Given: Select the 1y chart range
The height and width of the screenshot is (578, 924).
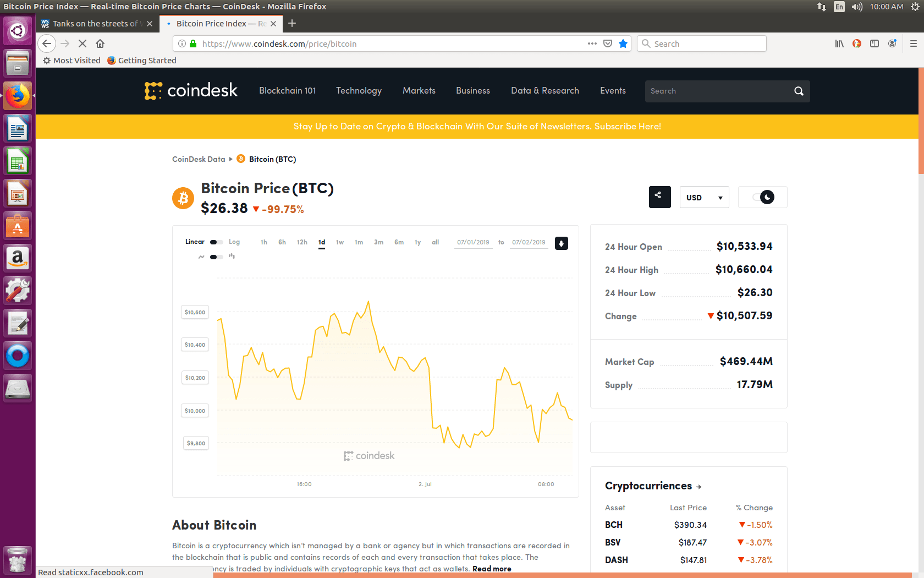Looking at the screenshot, I should pyautogui.click(x=417, y=242).
